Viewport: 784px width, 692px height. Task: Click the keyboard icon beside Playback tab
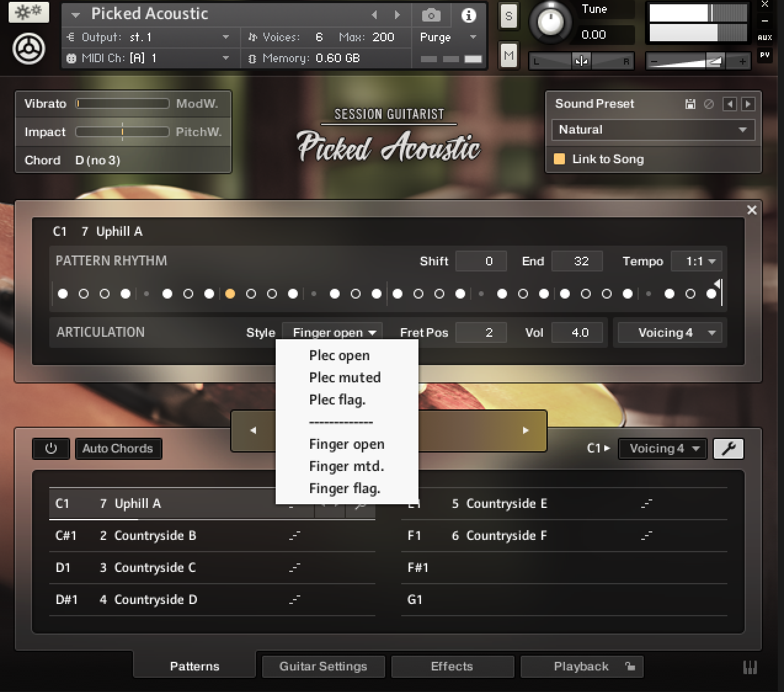[750, 667]
